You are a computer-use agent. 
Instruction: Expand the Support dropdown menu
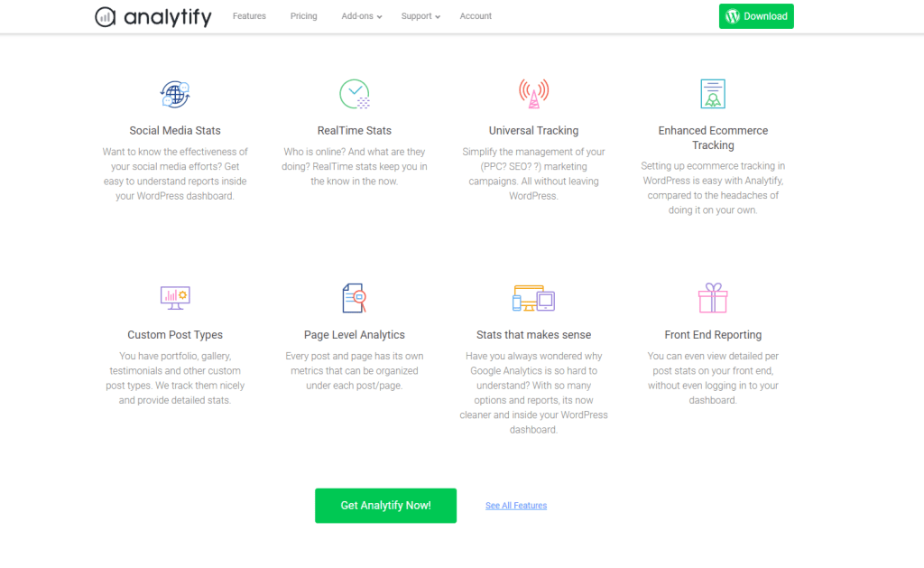tap(420, 16)
